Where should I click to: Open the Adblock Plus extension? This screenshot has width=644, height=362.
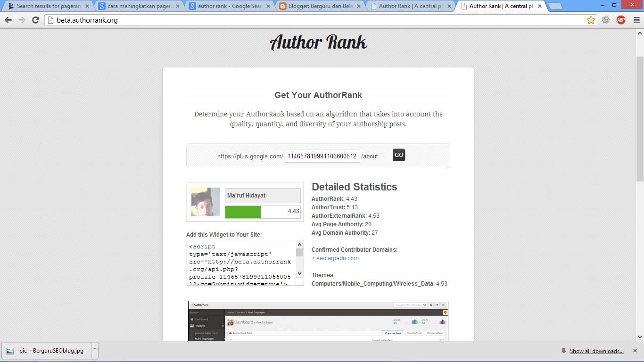(x=621, y=20)
